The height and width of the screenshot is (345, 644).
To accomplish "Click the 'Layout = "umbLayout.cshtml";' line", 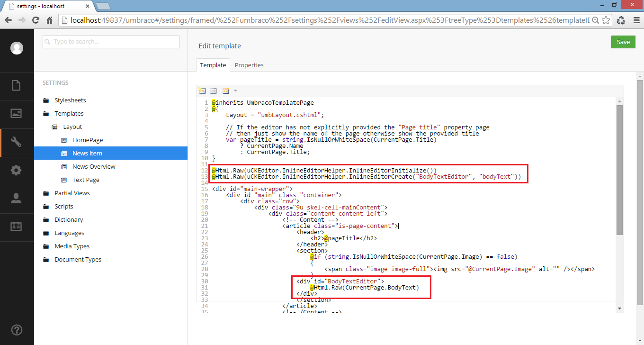I will click(275, 115).
